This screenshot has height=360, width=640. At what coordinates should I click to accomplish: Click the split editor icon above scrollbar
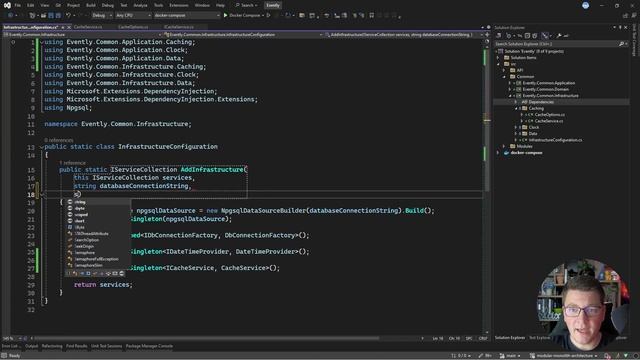click(487, 35)
